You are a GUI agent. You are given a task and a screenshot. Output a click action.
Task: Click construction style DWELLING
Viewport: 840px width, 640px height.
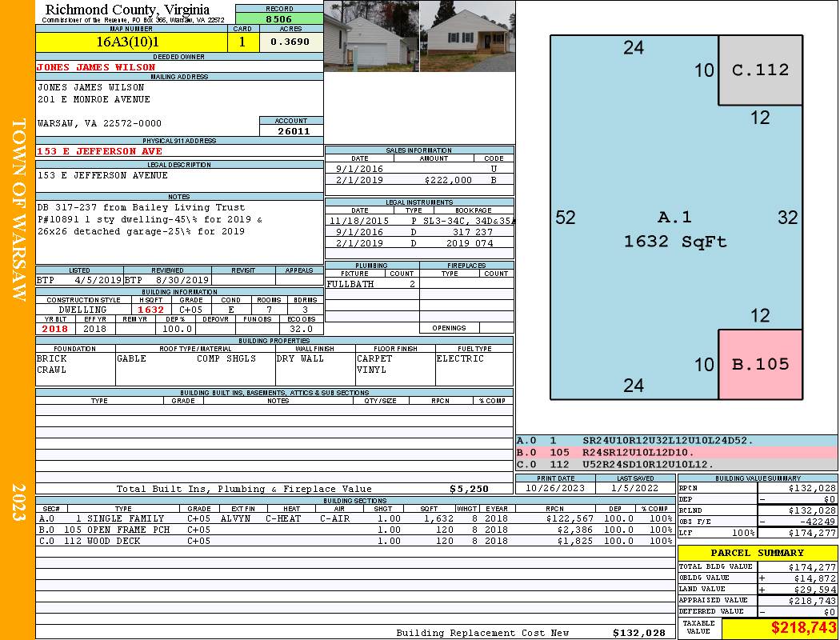(x=82, y=310)
